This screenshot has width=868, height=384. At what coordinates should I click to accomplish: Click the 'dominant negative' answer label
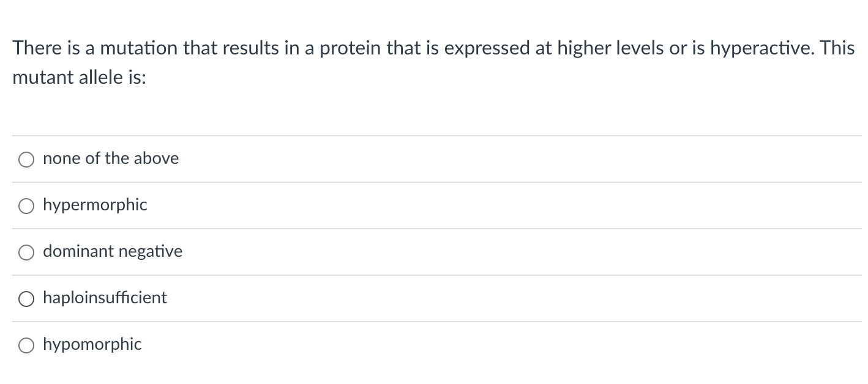(113, 251)
